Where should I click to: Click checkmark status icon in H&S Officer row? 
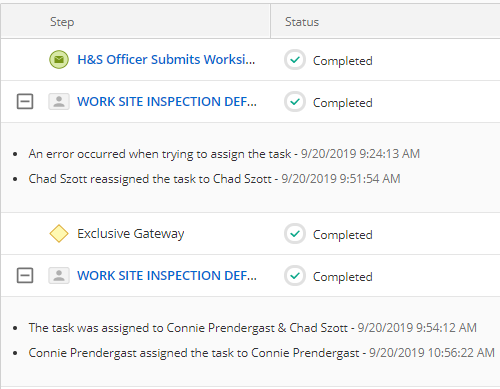pyautogui.click(x=295, y=60)
